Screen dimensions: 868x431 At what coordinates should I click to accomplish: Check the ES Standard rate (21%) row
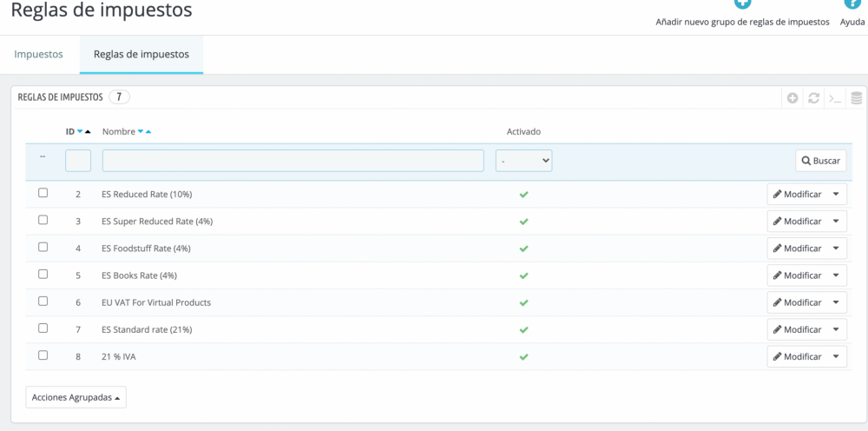click(x=43, y=328)
